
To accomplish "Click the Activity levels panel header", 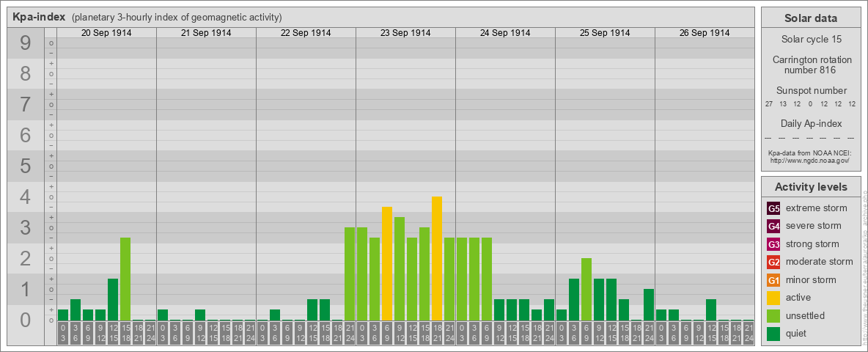I will pos(810,187).
